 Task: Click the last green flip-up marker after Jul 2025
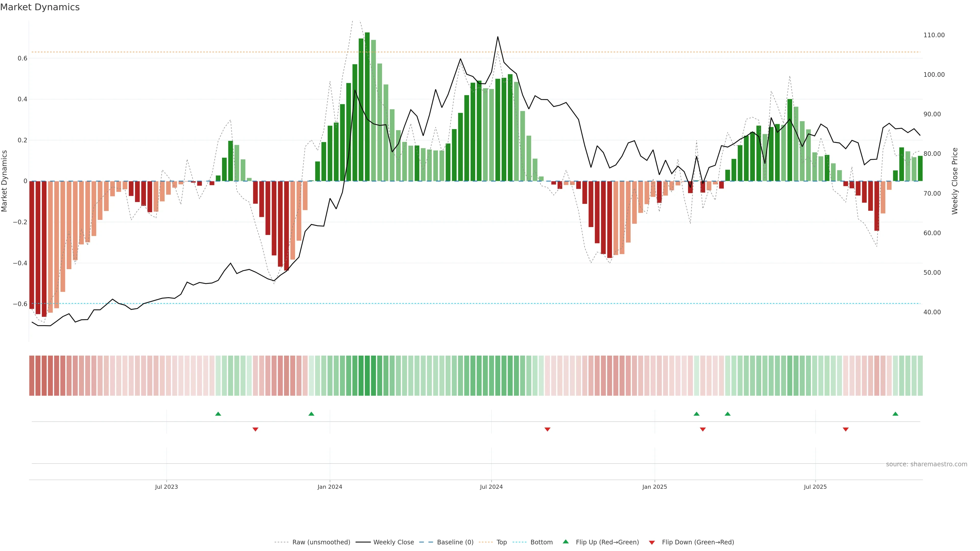895,414
